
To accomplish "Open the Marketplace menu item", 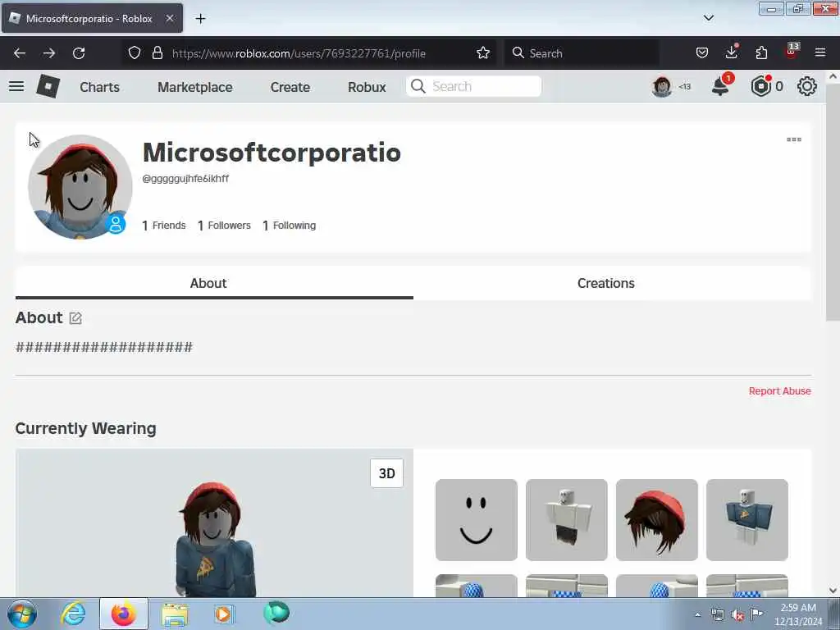I will [195, 87].
